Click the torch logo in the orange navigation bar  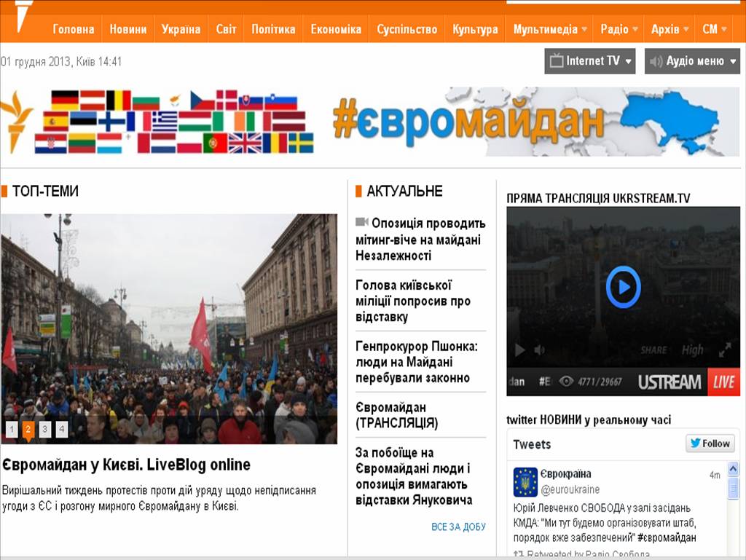[23, 16]
